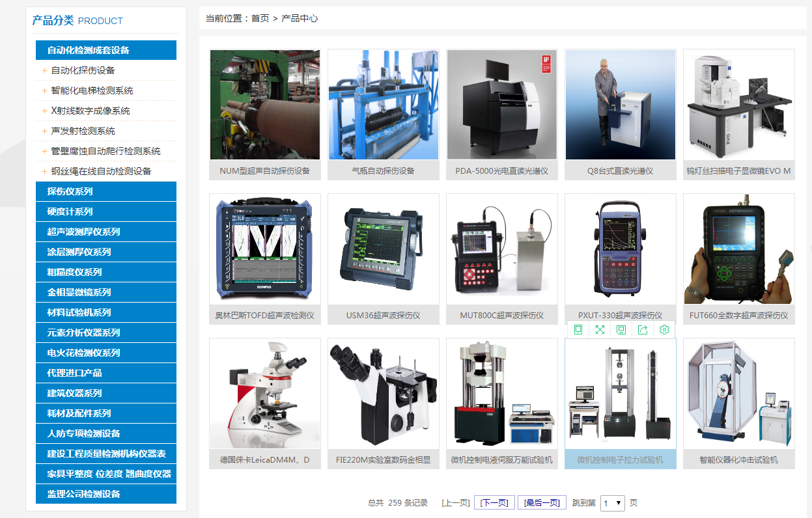Image resolution: width=812 pixels, height=518 pixels.
Task: Click the 奥林巴斯TOFD超声波检测仪 caption link
Action: (265, 316)
